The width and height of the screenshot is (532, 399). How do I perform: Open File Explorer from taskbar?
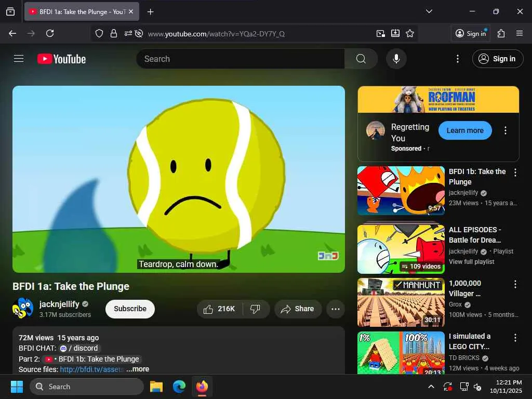[156, 387]
